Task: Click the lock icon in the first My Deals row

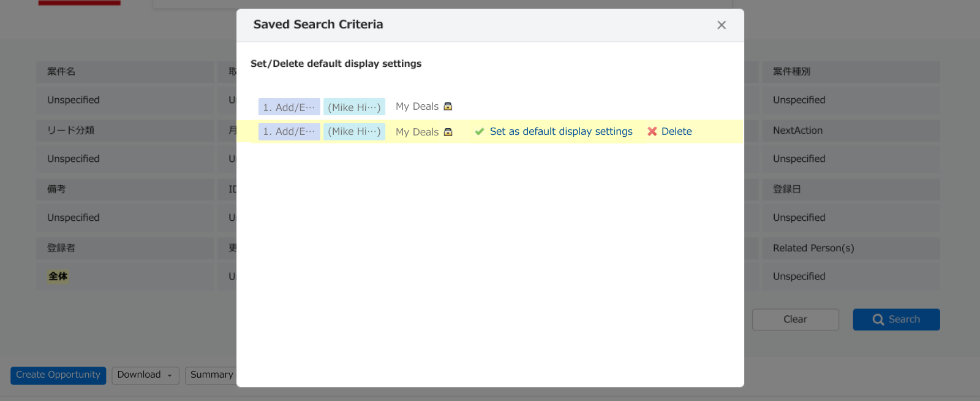Action: coord(448,107)
